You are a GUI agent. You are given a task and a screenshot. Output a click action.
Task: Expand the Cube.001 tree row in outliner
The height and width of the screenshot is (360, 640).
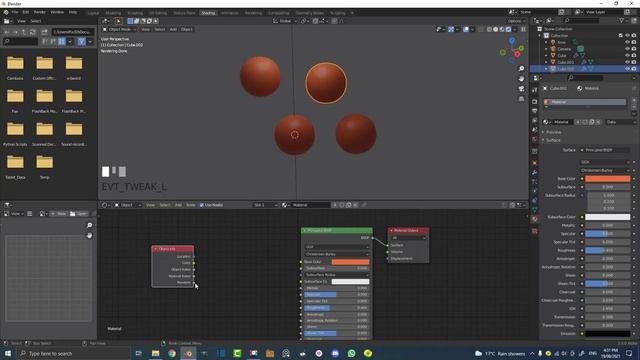point(546,62)
